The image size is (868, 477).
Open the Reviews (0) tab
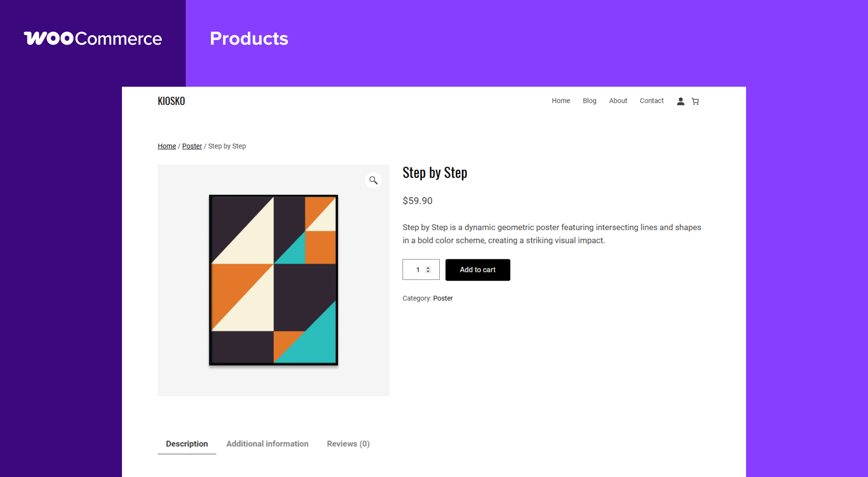[x=348, y=444]
